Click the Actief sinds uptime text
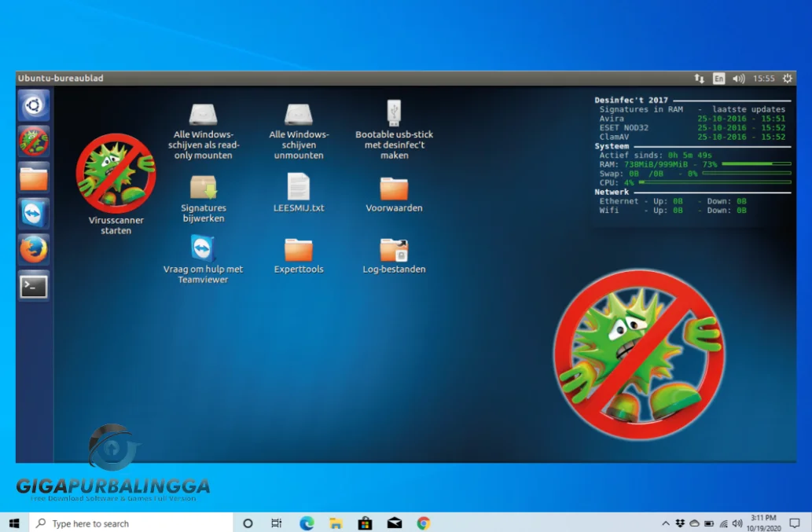This screenshot has height=532, width=812. pos(656,156)
